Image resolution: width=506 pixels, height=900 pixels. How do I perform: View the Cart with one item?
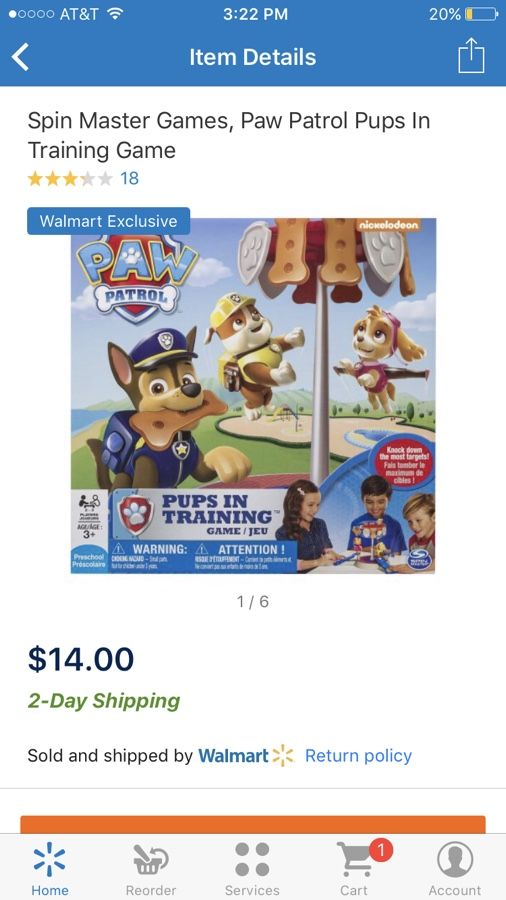(x=355, y=867)
